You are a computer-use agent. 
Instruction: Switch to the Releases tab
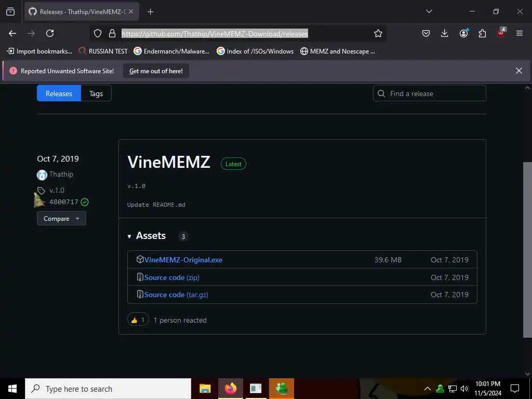(59, 94)
